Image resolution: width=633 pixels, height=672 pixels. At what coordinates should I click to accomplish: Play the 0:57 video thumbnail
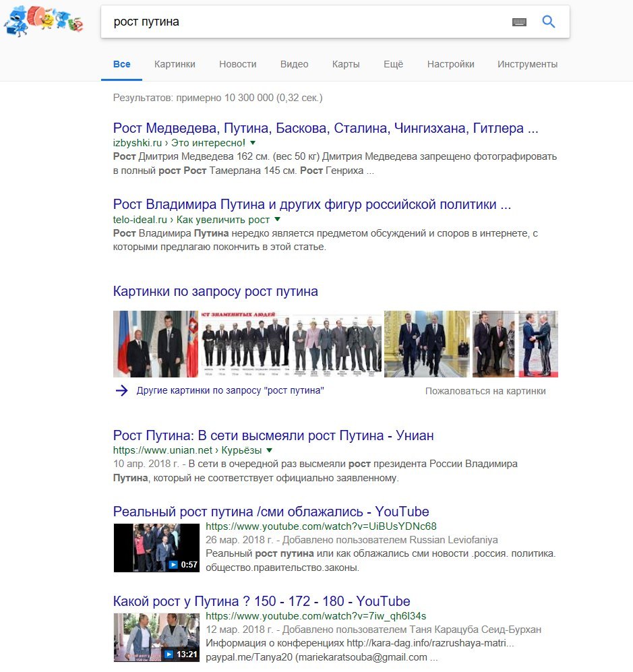(156, 548)
